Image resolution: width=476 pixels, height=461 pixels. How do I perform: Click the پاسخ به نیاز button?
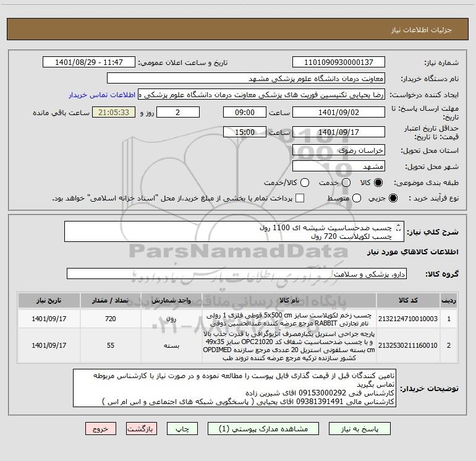[359, 428]
